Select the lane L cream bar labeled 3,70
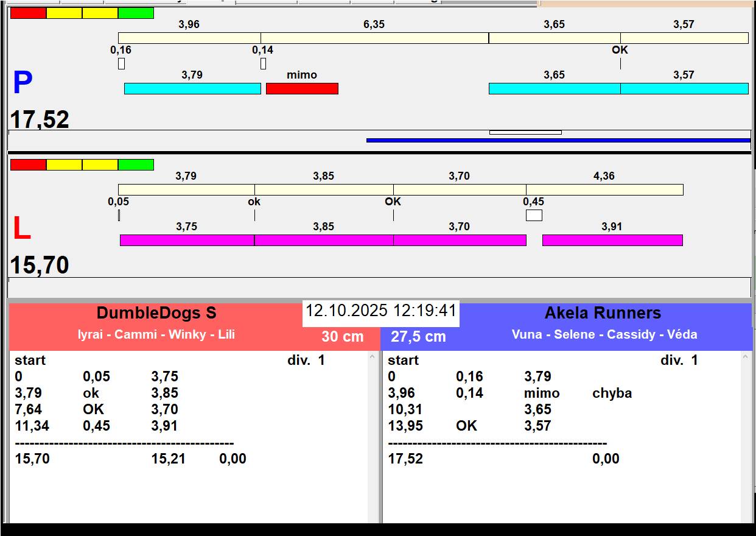The height and width of the screenshot is (536, 756). (x=460, y=189)
